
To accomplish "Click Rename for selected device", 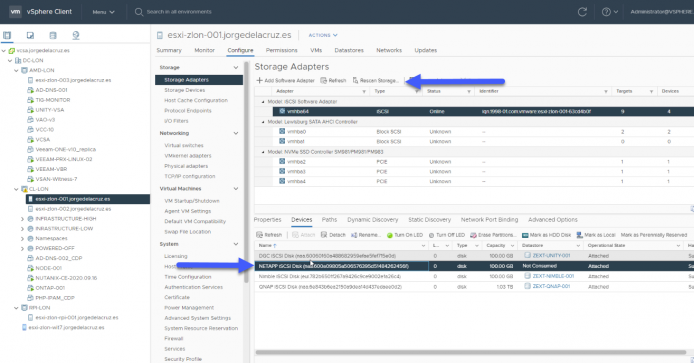I will tap(366, 235).
